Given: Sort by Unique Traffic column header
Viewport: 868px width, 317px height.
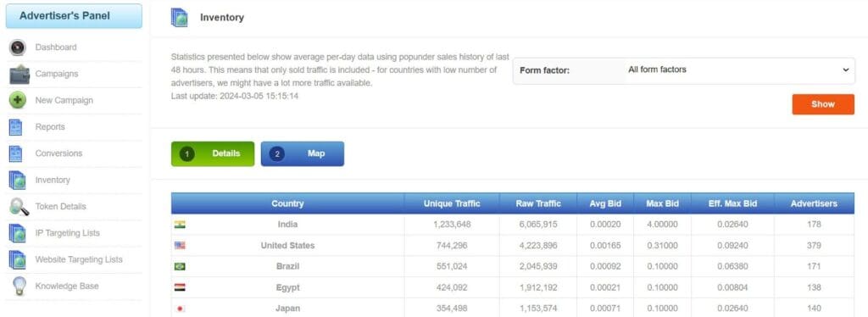Looking at the screenshot, I should (452, 203).
